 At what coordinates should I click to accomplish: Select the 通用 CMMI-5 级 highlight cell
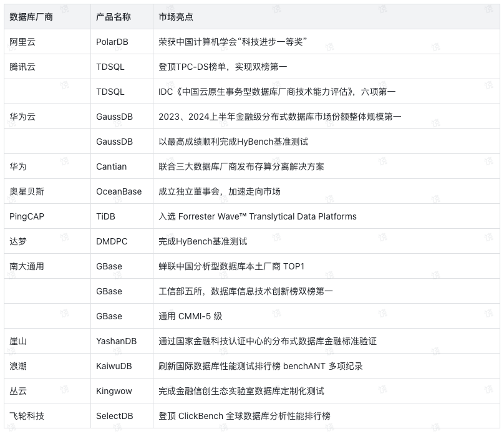326,316
